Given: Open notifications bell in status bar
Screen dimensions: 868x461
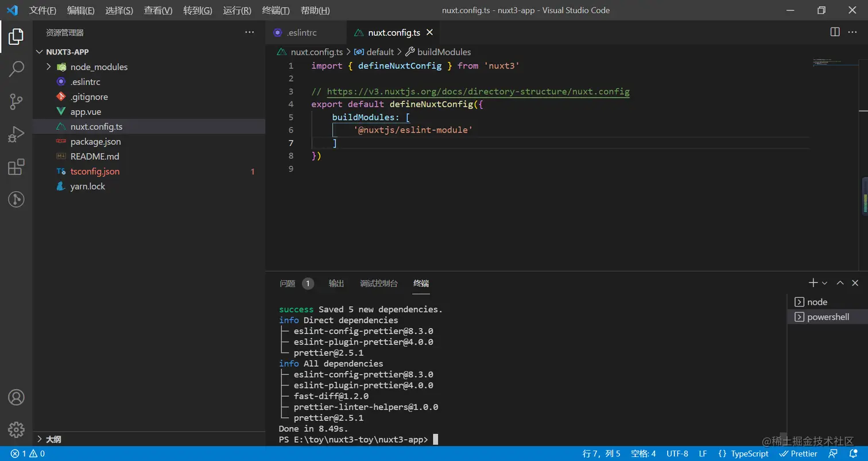Looking at the screenshot, I should [x=853, y=454].
